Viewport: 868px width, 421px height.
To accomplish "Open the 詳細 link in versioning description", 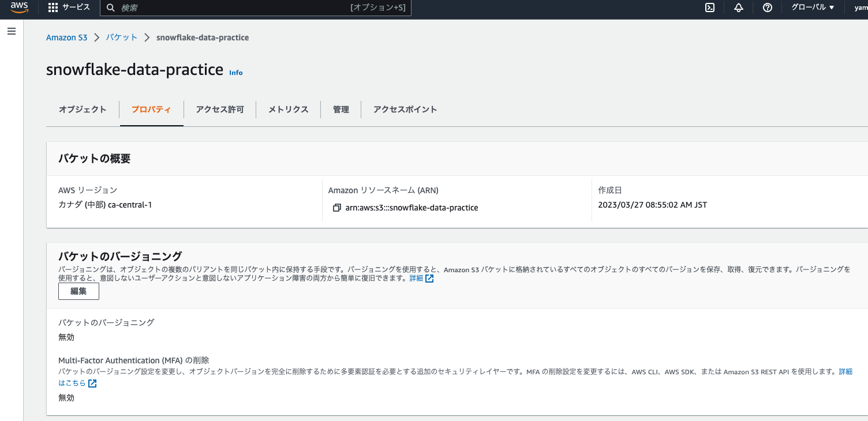I will click(416, 279).
